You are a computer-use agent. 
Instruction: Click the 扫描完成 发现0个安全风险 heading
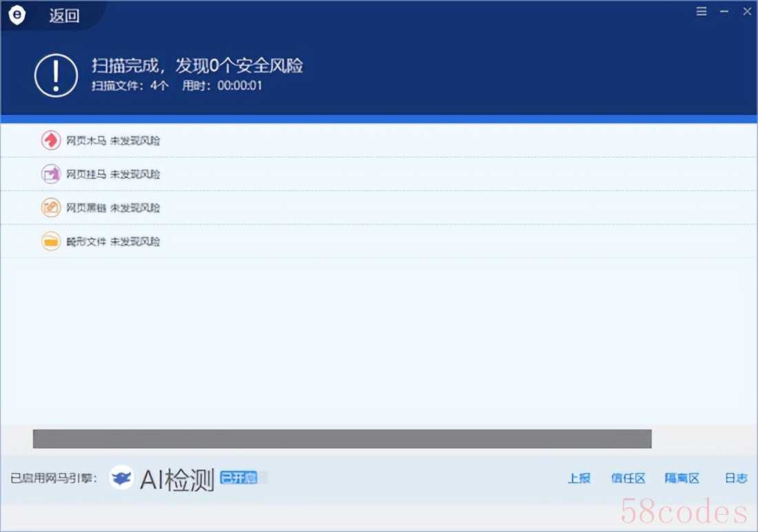coord(197,65)
